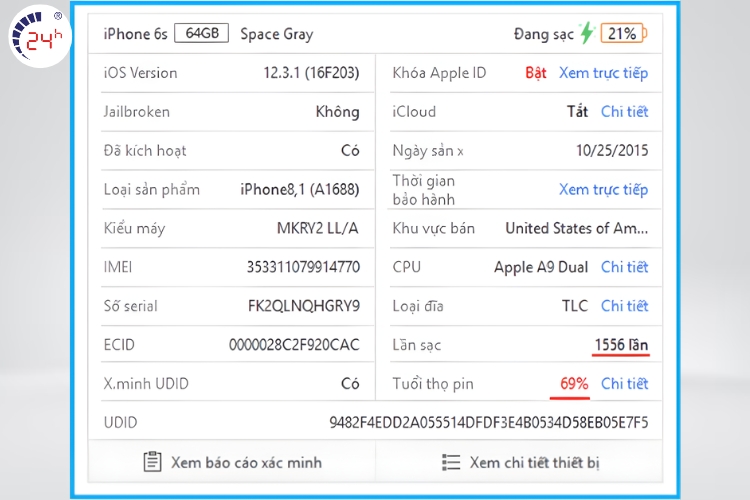Click the list details icon
Image resolution: width=750 pixels, height=500 pixels.
pos(451,463)
